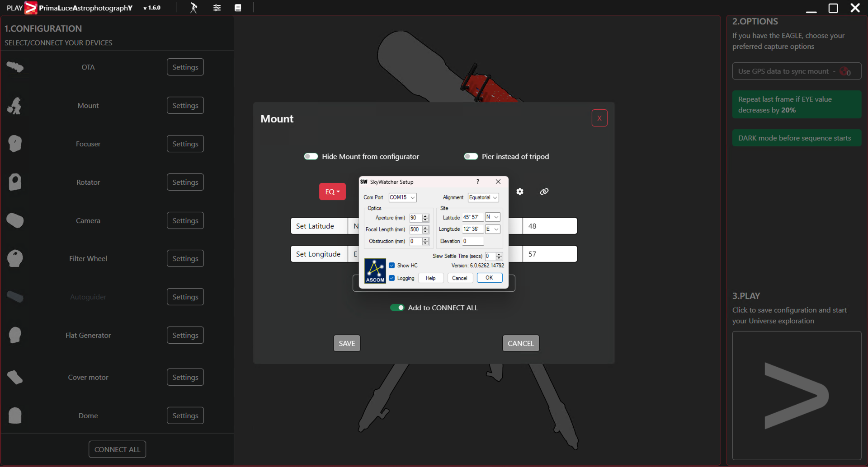
Task: Click the Autoguider device icon
Action: (x=15, y=297)
